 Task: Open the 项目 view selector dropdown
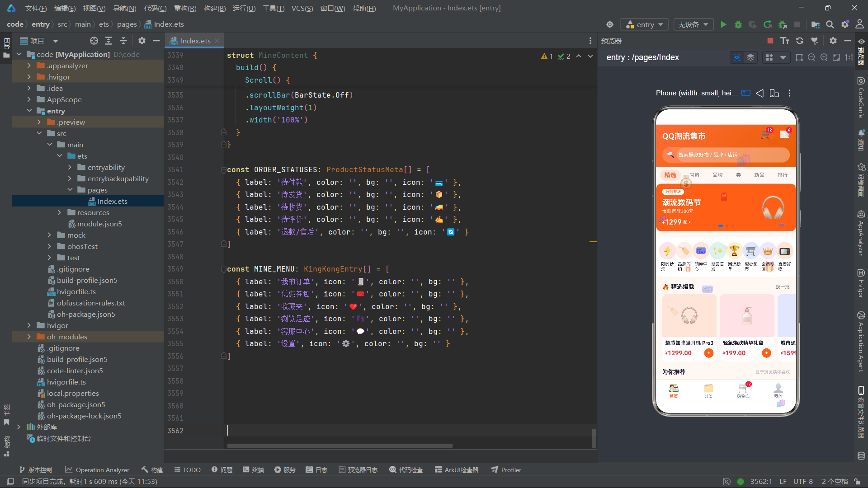[x=39, y=41]
